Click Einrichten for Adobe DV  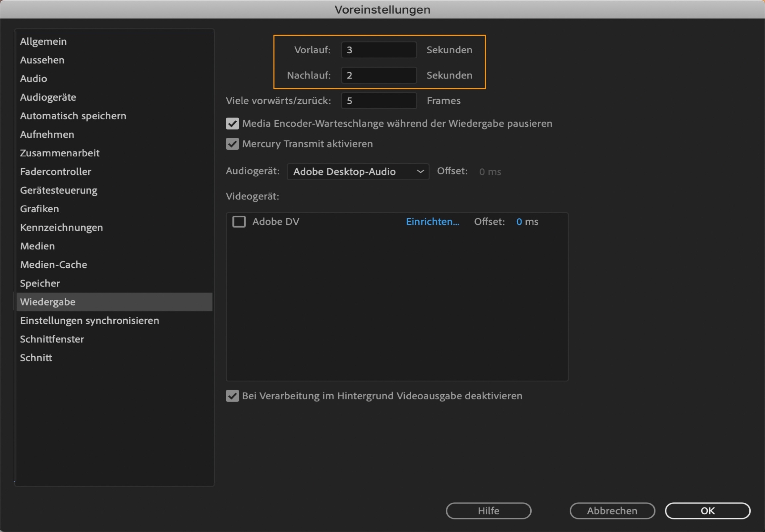(x=432, y=221)
